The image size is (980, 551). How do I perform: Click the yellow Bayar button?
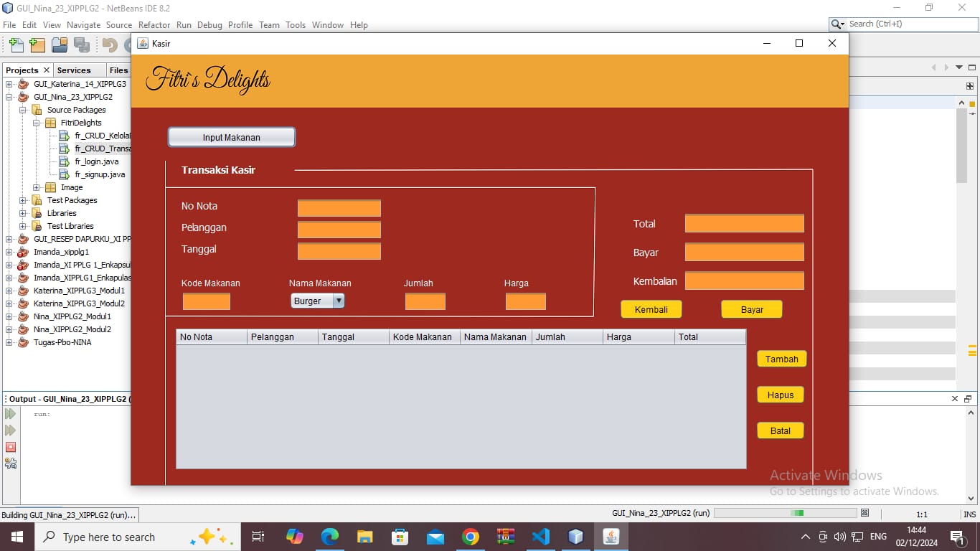coord(751,309)
